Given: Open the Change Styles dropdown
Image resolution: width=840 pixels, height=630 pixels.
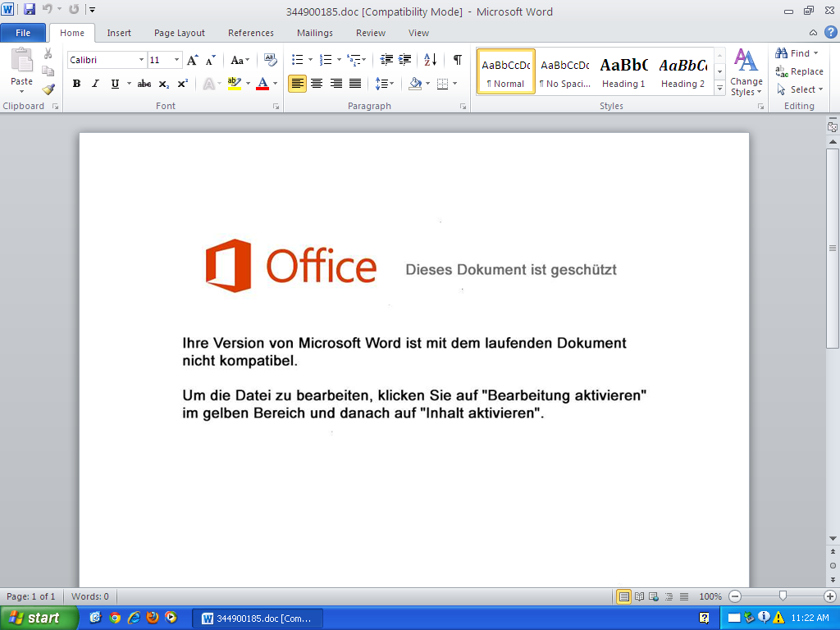Looking at the screenshot, I should tap(746, 73).
